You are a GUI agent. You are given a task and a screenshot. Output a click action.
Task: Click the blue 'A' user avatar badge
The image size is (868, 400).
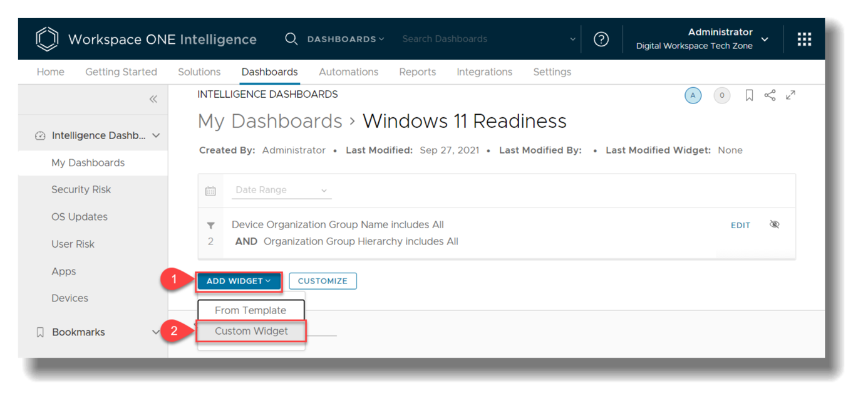[693, 95]
